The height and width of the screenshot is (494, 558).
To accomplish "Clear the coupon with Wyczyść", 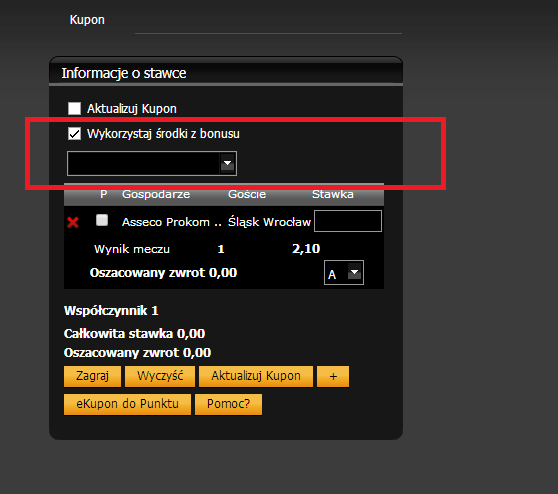I will click(x=160, y=376).
